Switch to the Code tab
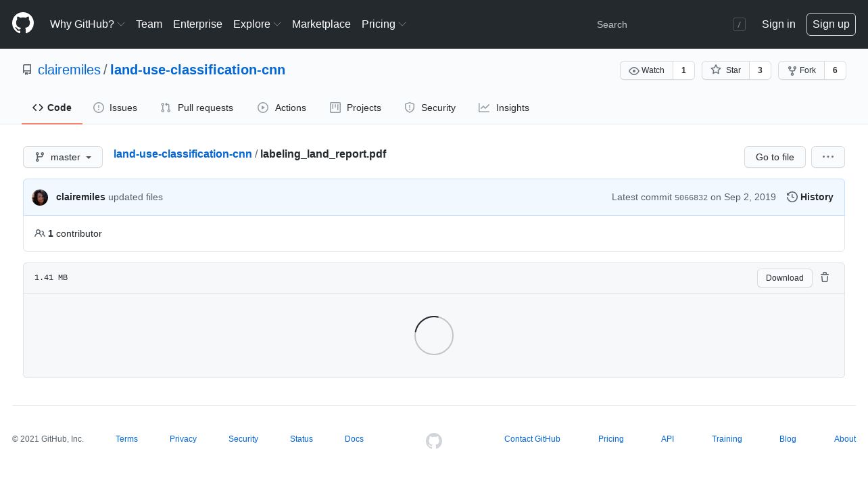This screenshot has height=483, width=868. (52, 108)
